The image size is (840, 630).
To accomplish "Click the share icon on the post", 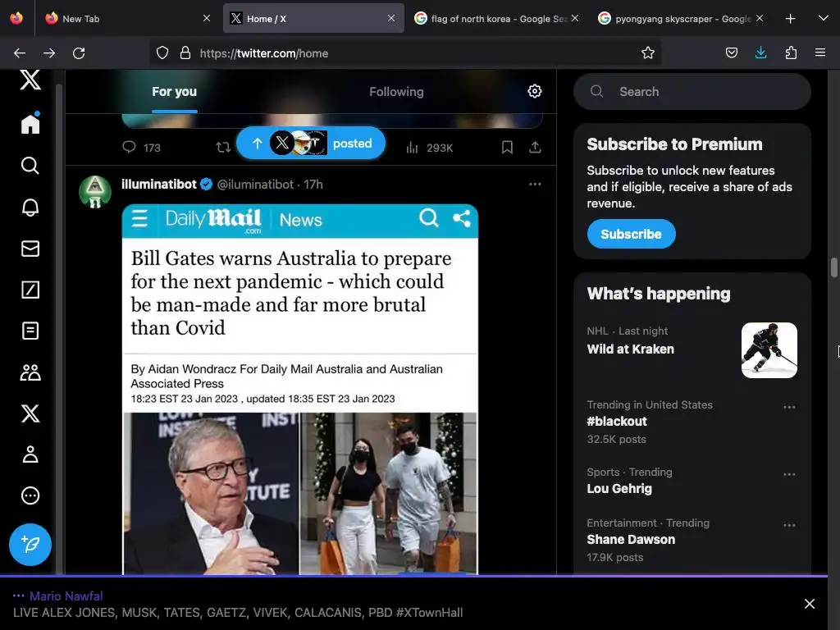I will (535, 148).
